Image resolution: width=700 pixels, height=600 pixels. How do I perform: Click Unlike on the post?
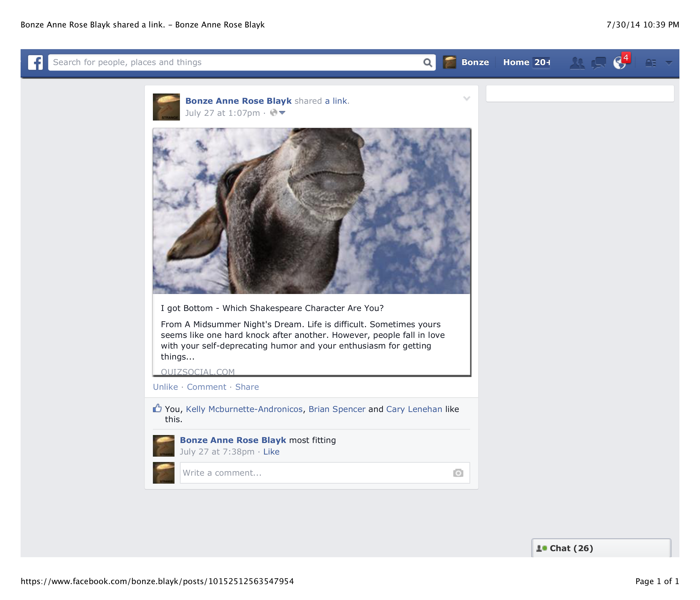165,387
